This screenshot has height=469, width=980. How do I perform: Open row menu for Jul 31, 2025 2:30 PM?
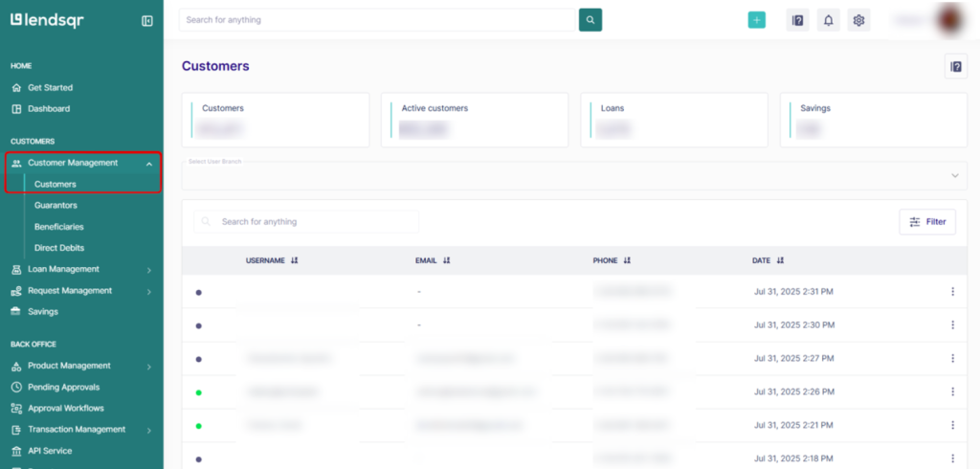952,324
